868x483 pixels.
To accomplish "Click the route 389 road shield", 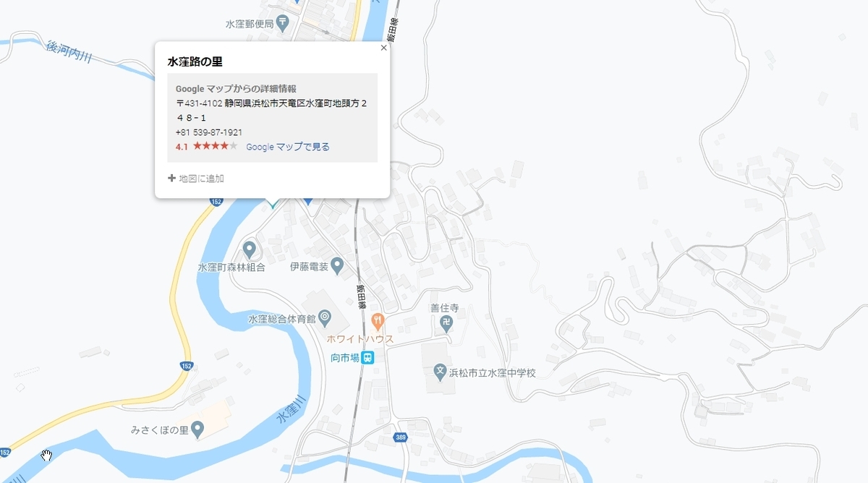I will pyautogui.click(x=401, y=437).
